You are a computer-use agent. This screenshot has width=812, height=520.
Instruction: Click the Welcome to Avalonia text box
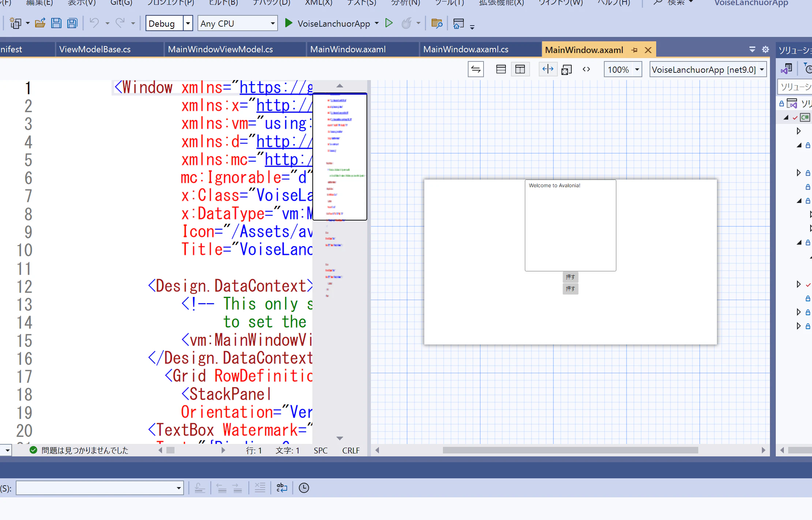(x=570, y=225)
